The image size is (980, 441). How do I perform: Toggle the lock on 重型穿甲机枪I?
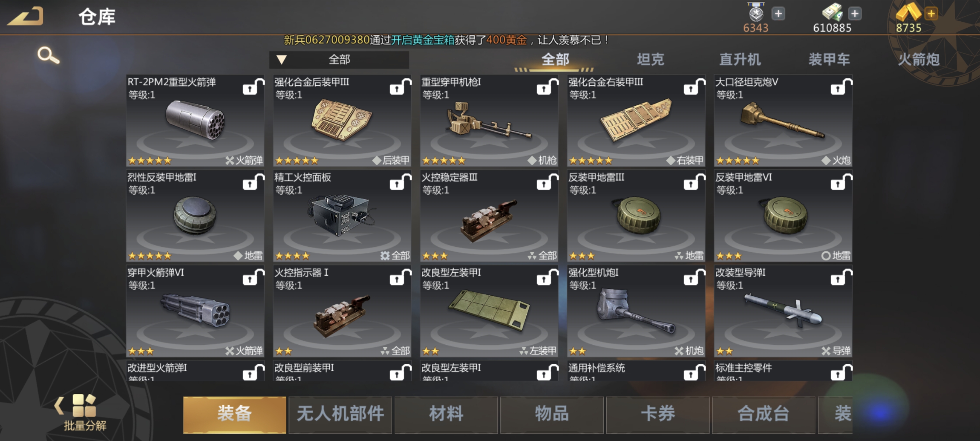coord(547,86)
